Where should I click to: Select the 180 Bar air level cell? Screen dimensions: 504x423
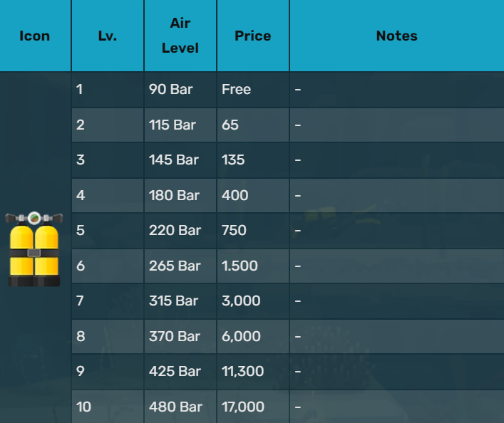[x=175, y=195]
